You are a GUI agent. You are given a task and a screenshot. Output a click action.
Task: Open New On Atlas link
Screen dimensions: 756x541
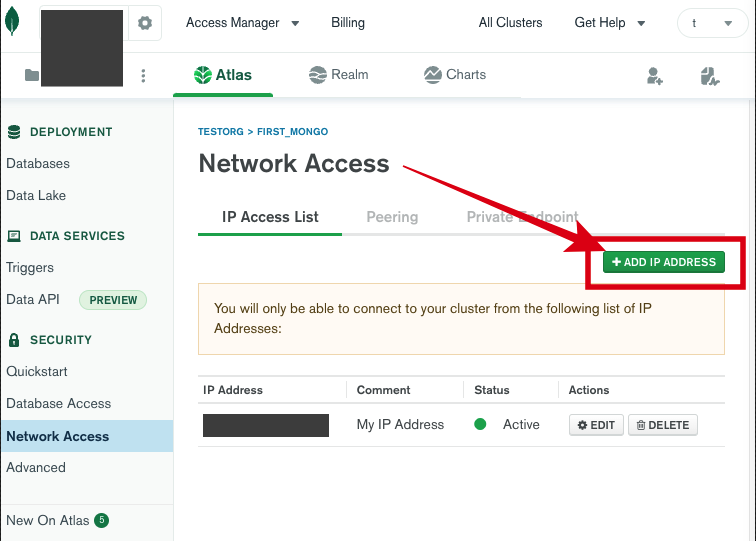point(48,520)
